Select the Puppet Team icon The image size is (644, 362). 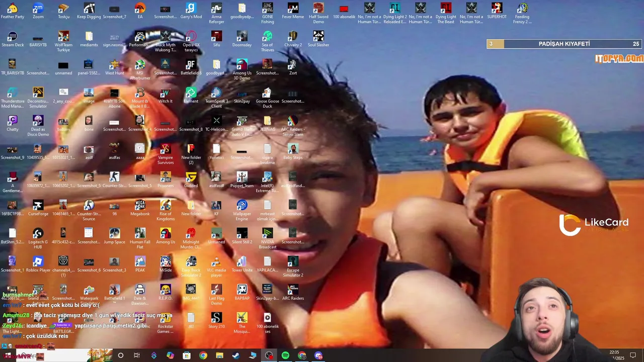coord(242,177)
